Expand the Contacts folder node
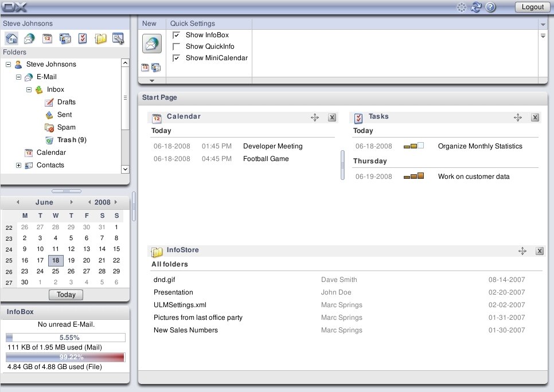The height and width of the screenshot is (392, 554). tap(18, 165)
